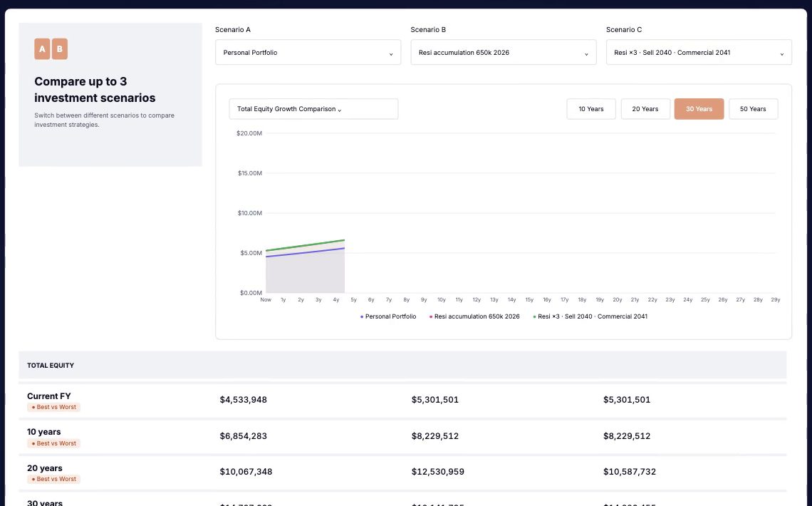Image resolution: width=812 pixels, height=506 pixels.
Task: Click the $20.00M y-axis label
Action: click(249, 133)
